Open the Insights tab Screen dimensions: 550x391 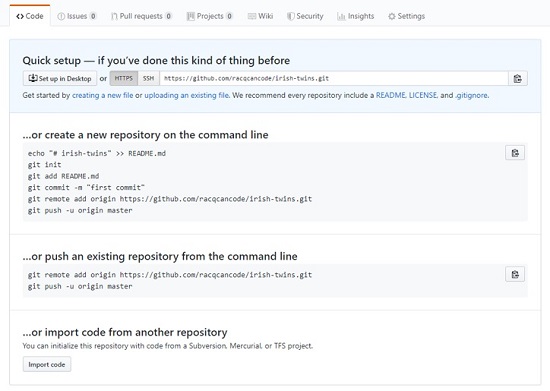(356, 16)
